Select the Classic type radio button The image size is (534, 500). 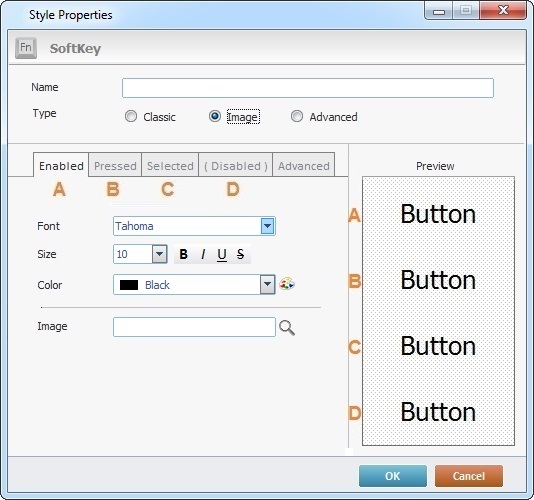[131, 116]
